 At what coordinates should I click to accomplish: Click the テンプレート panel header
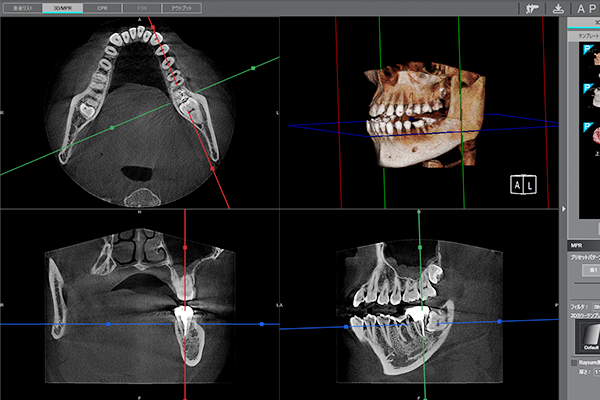coord(584,36)
